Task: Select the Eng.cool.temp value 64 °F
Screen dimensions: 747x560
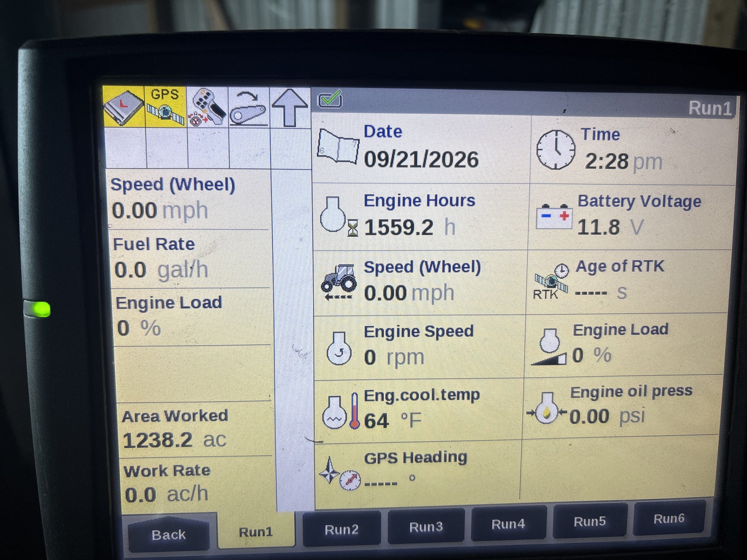Action: pyautogui.click(x=392, y=420)
